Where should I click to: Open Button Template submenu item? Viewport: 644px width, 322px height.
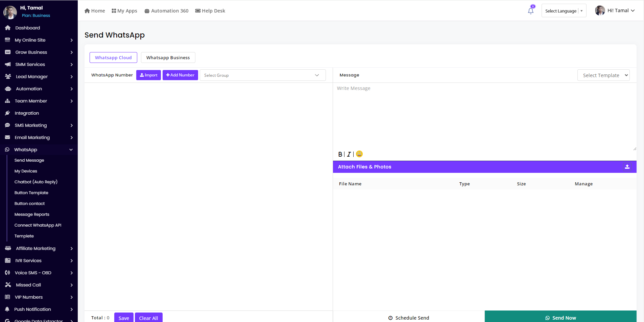(x=31, y=193)
